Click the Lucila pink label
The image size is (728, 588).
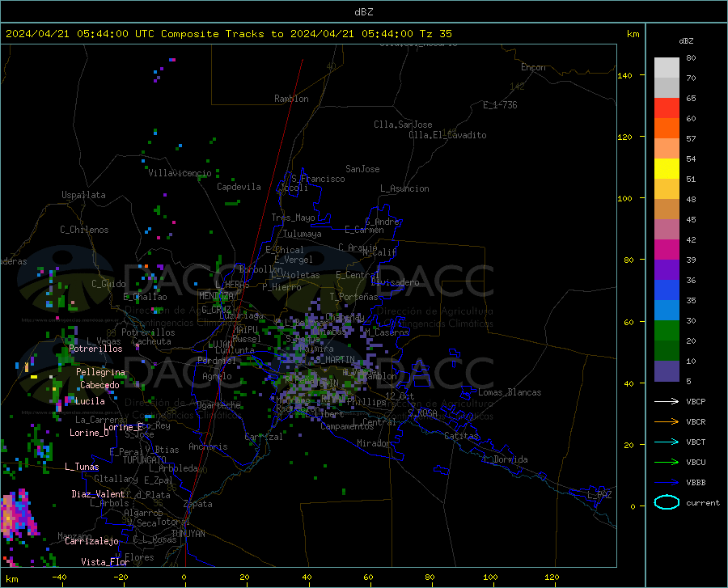pyautogui.click(x=90, y=401)
